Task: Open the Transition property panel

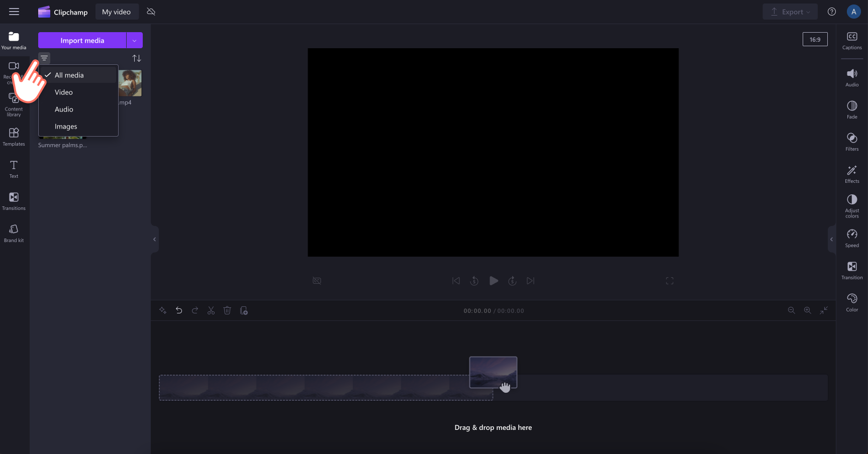Action: click(852, 271)
